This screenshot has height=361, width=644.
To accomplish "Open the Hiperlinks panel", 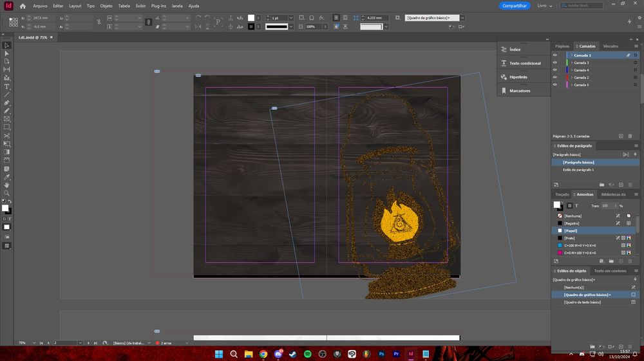I will (x=518, y=77).
